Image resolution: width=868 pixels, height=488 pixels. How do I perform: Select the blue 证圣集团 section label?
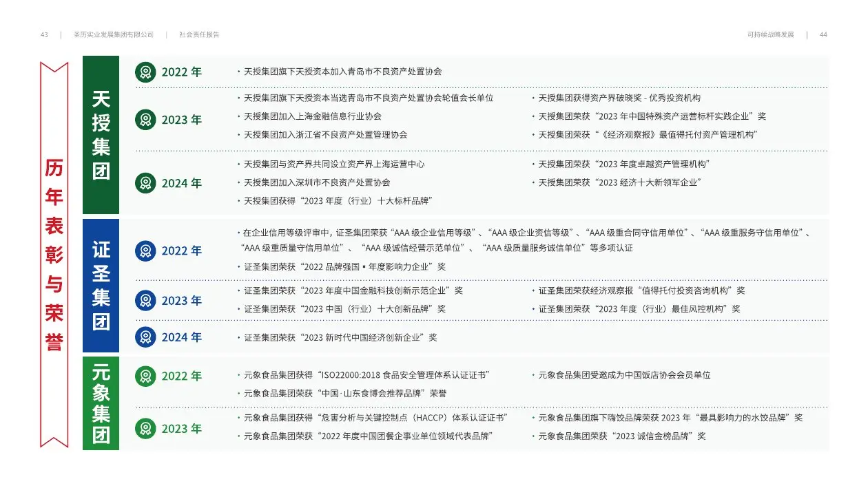101,286
